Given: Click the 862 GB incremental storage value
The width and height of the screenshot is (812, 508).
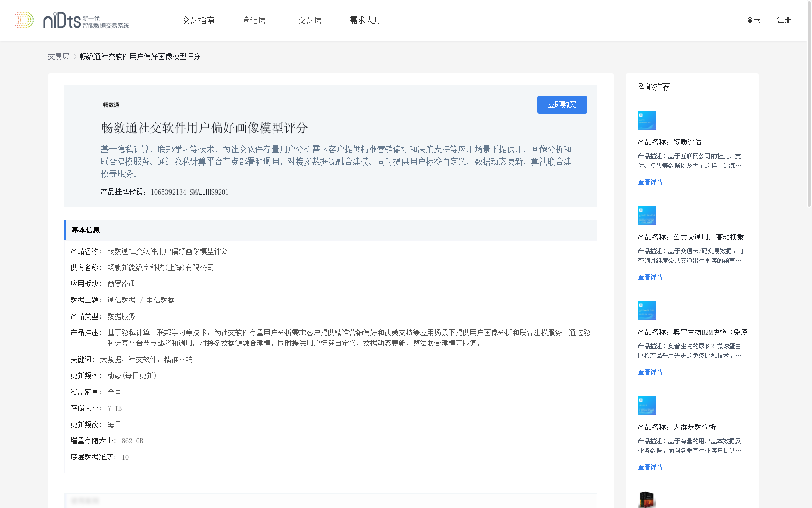Looking at the screenshot, I should click(132, 441).
